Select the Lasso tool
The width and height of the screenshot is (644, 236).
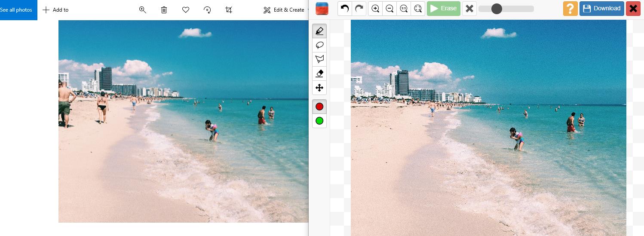(319, 45)
